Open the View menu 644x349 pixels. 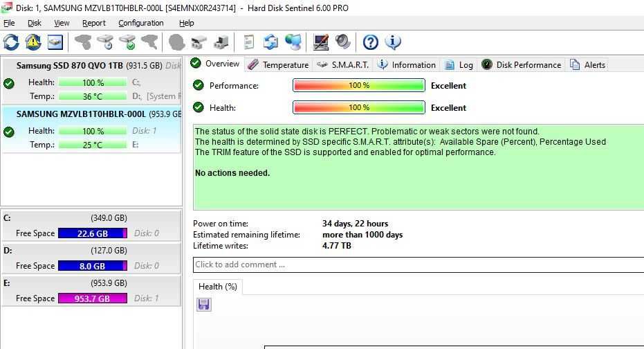[62, 23]
